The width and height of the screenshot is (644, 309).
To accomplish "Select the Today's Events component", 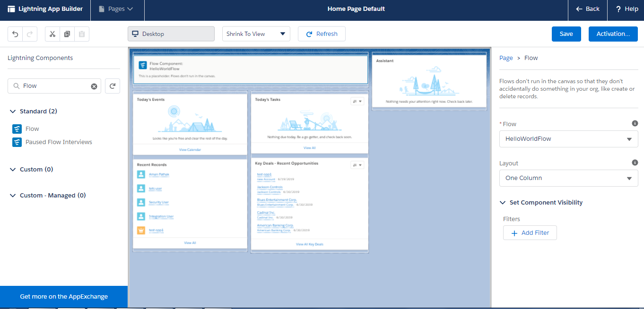I will (190, 124).
